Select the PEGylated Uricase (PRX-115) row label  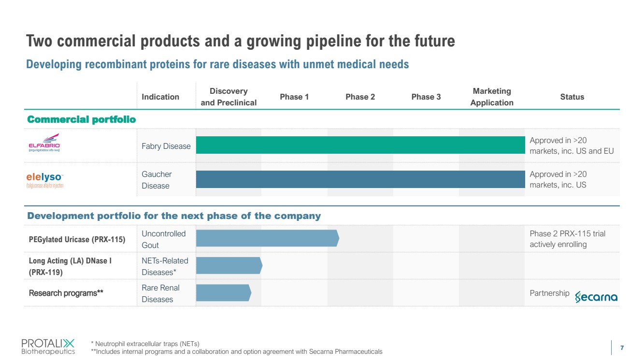[x=77, y=239]
